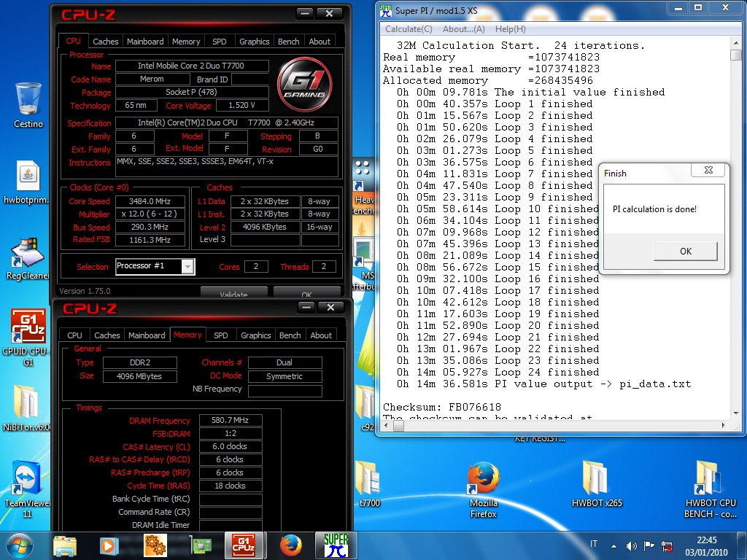Launch RegCleaner desktop shortcut

27,259
